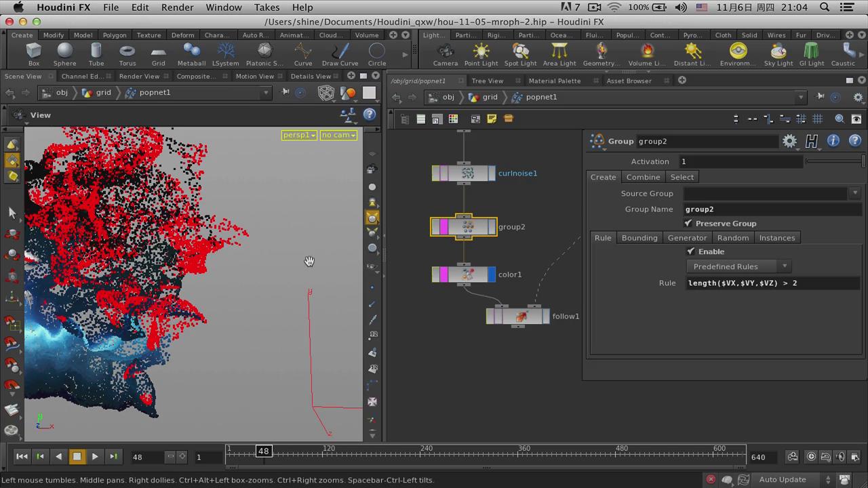Click the frame 48 timeline marker
The image size is (868, 488).
pyautogui.click(x=263, y=451)
